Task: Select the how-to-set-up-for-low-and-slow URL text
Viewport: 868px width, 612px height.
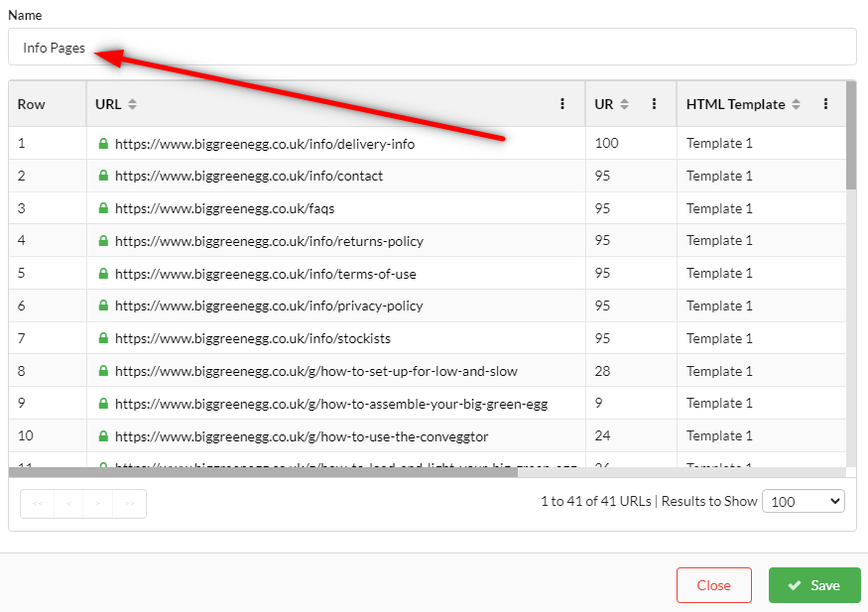Action: (316, 371)
